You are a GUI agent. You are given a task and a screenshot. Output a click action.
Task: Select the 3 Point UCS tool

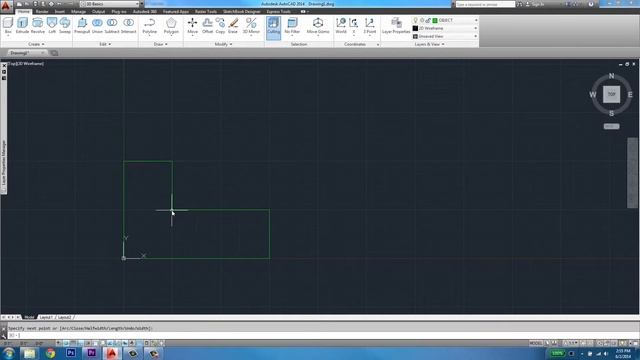370,26
